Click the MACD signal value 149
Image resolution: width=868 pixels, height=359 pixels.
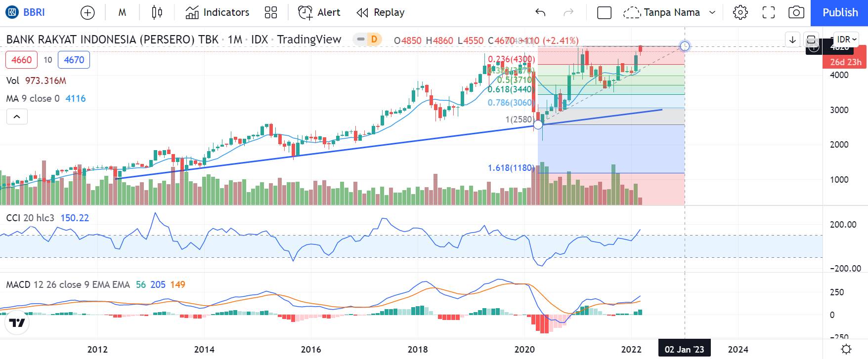(177, 284)
